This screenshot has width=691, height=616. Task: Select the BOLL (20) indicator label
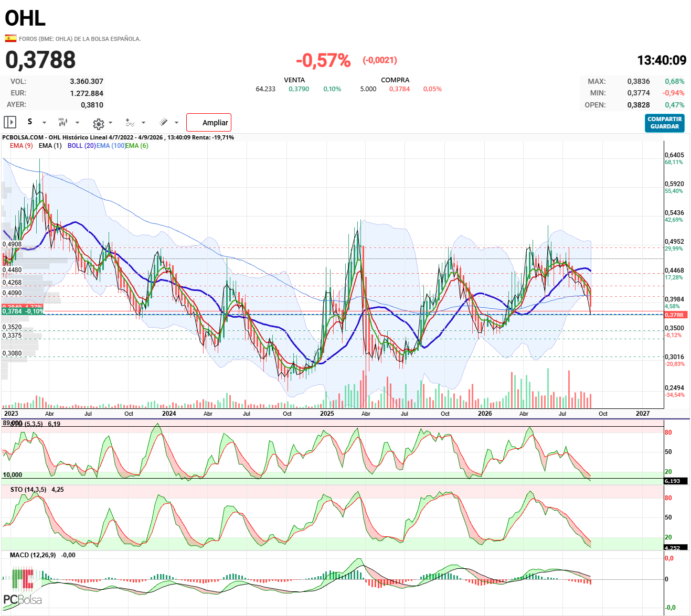(x=81, y=146)
